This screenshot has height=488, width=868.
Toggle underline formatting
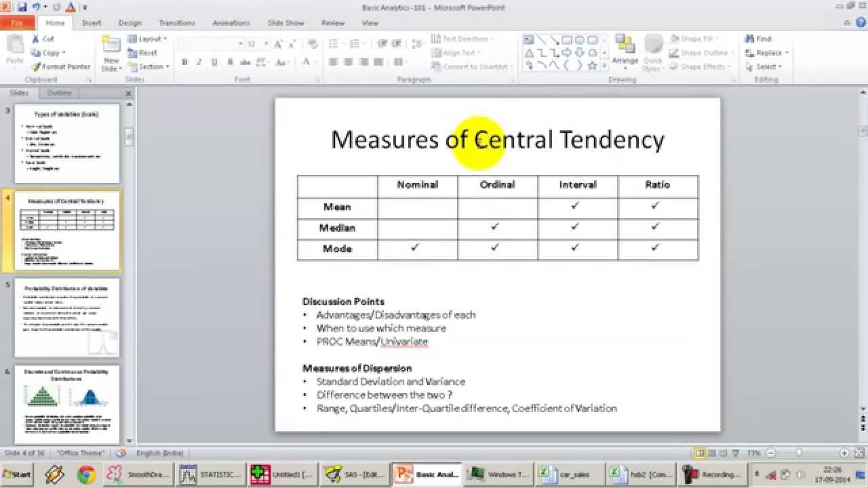click(x=214, y=62)
